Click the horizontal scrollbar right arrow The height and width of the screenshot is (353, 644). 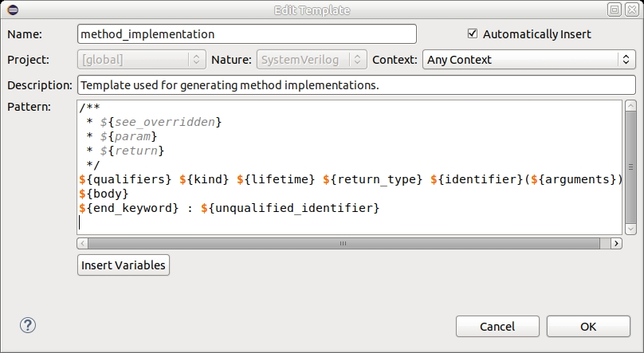[616, 243]
